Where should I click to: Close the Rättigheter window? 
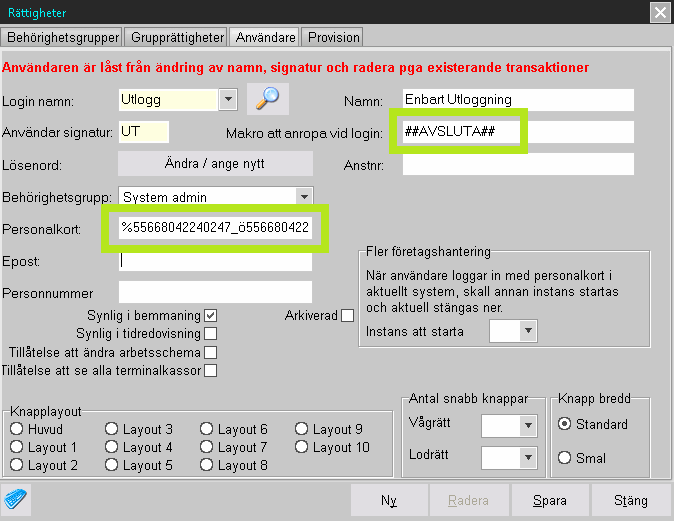[660, 13]
